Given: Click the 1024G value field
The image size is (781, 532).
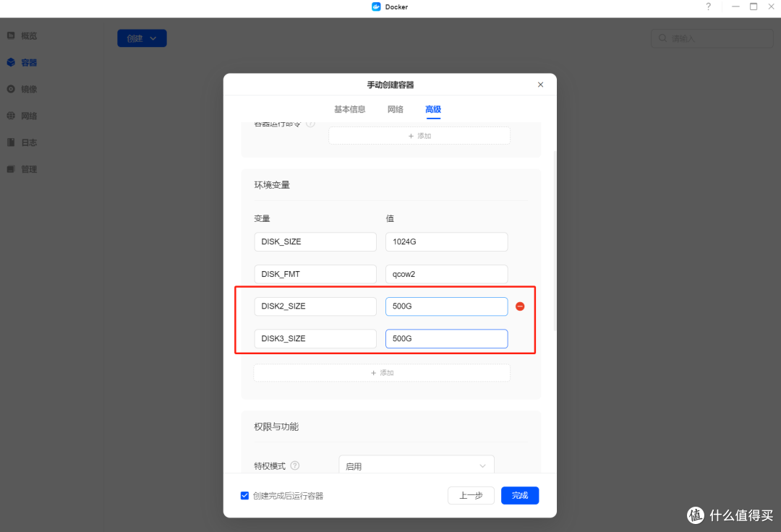Looking at the screenshot, I should pos(447,242).
